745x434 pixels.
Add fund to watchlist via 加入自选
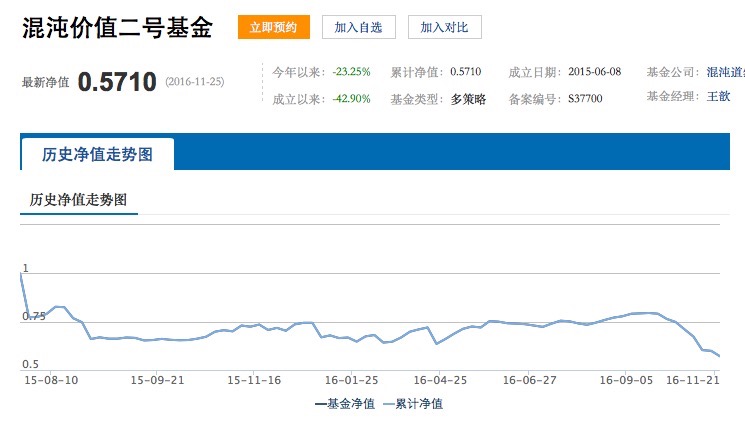(x=358, y=27)
